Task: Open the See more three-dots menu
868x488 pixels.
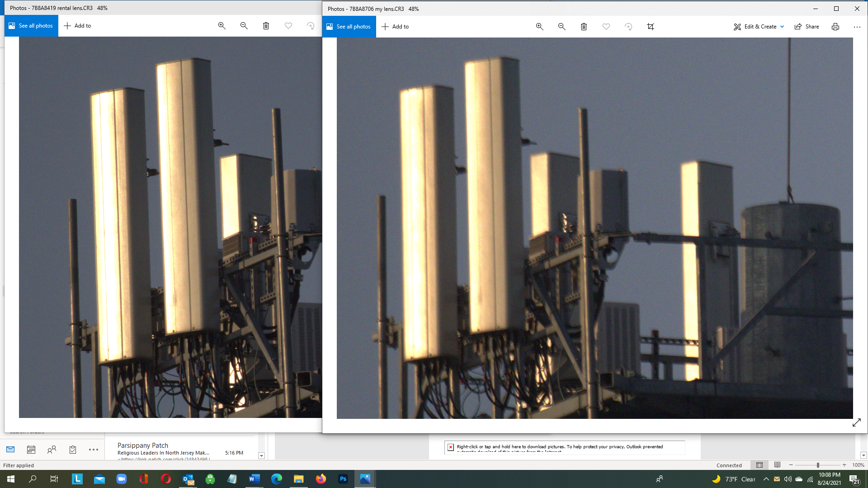Action: [857, 27]
